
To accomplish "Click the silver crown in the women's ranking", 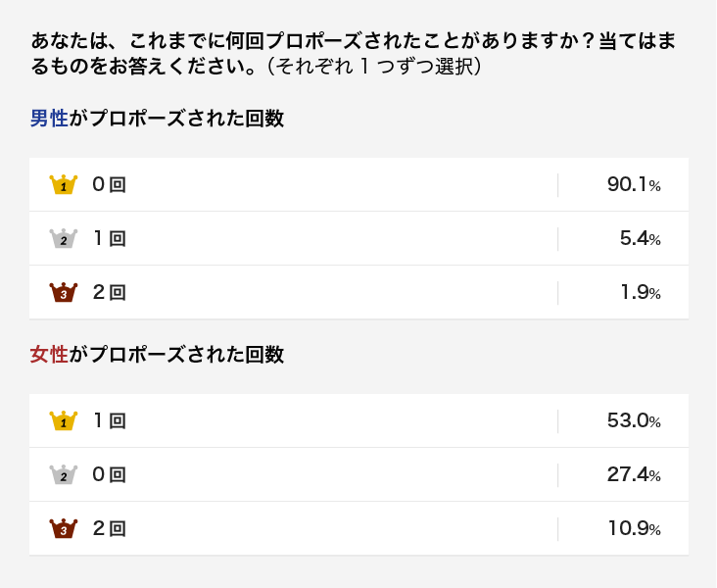I will pos(64,474).
